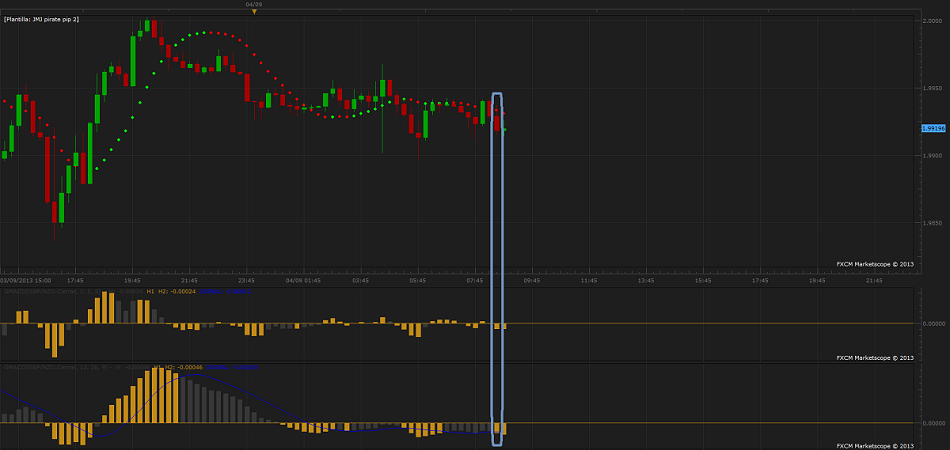Click the green parabolic dot beside last candle

[x=506, y=130]
